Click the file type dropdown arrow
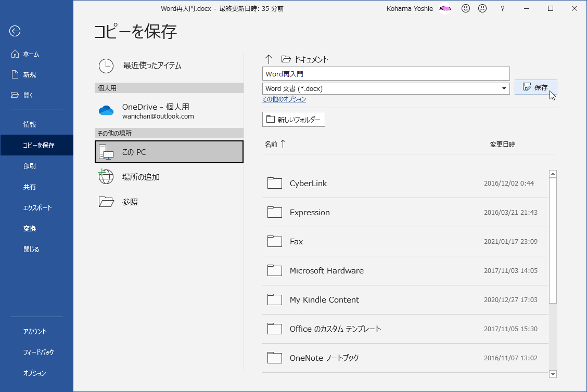 pos(504,89)
